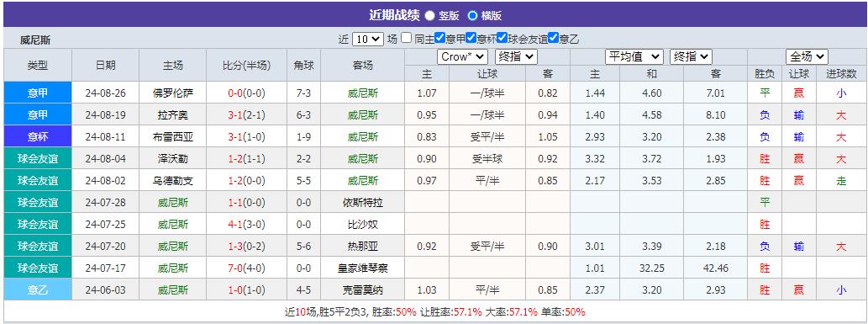Click score 1-3(0-2) versus 热那亚
868x324 pixels.
click(246, 247)
